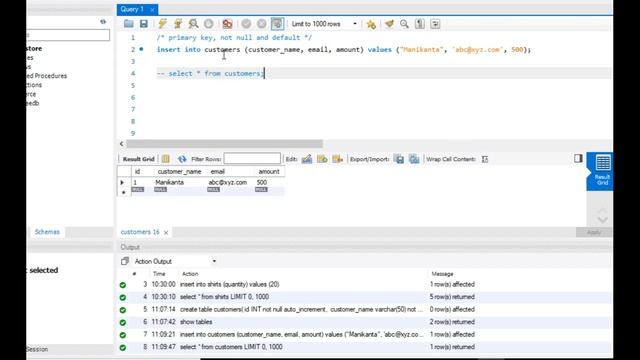Click the row selector arrow for row 1

(122, 182)
